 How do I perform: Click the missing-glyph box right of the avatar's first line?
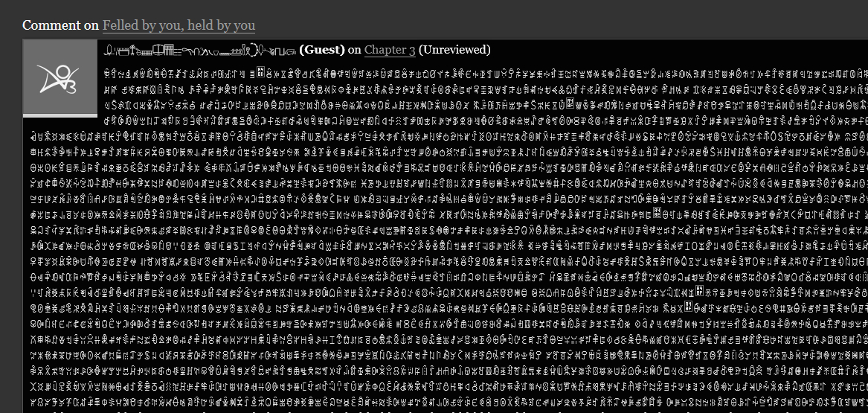pyautogui.click(x=260, y=72)
